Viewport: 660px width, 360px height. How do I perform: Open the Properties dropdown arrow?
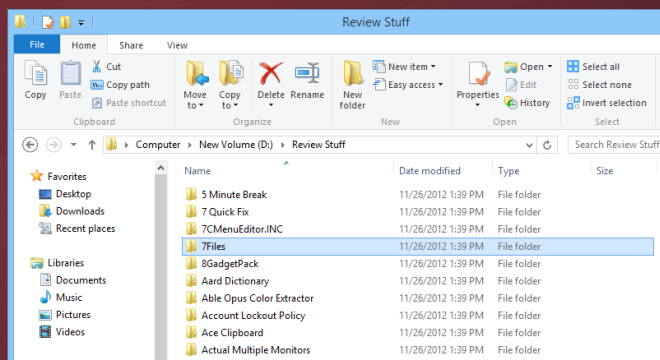477,105
